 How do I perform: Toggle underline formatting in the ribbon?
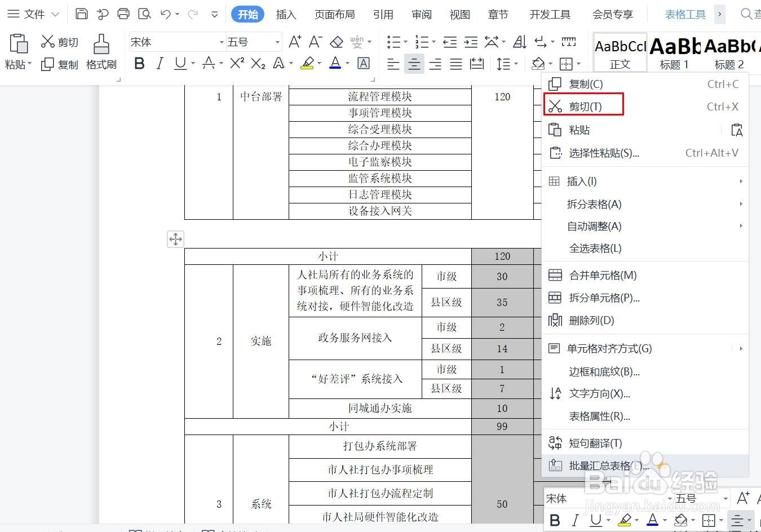pyautogui.click(x=178, y=64)
